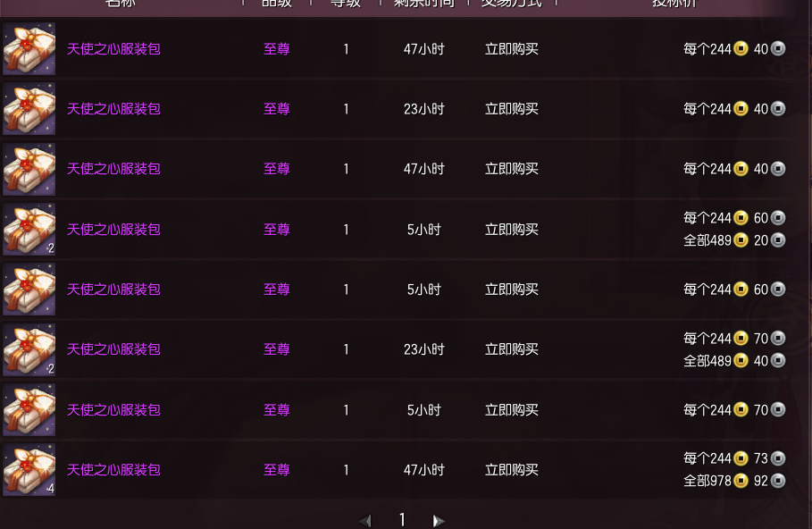Select the gift box icon in the first listing
The height and width of the screenshot is (529, 812).
pyautogui.click(x=29, y=49)
